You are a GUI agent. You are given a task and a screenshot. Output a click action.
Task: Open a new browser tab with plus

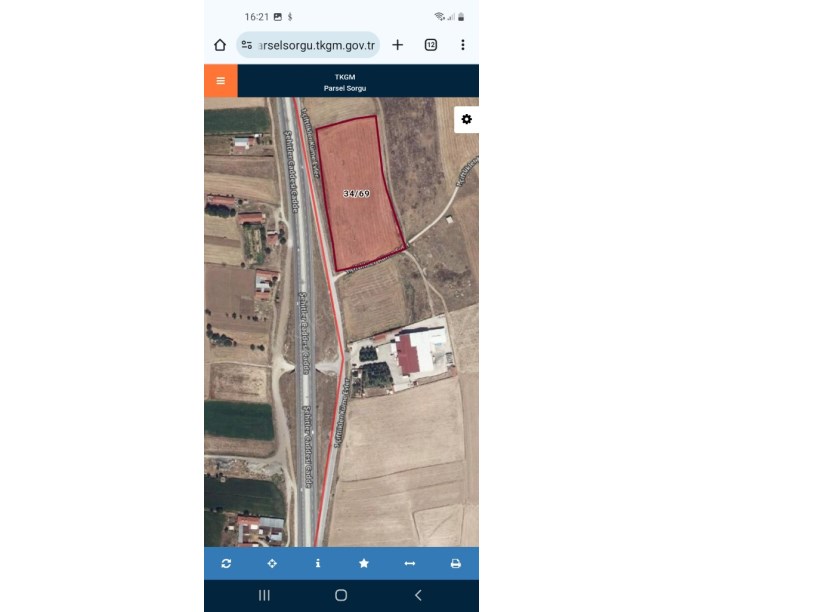pos(398,45)
